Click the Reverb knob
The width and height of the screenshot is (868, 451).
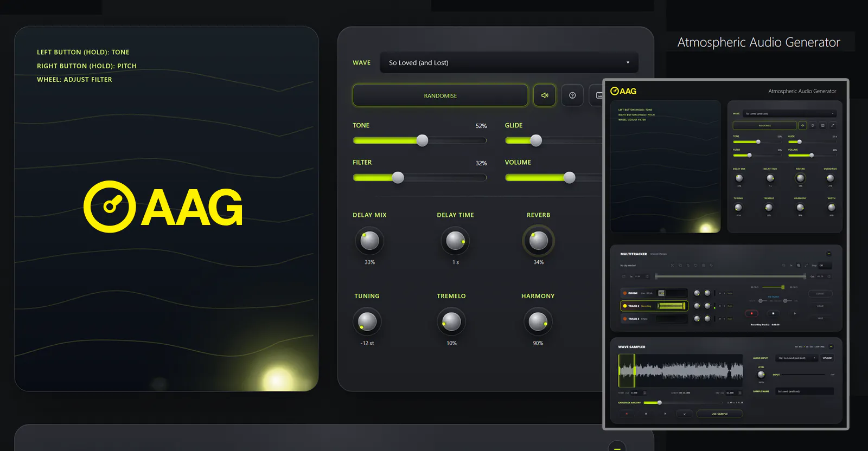pyautogui.click(x=538, y=241)
